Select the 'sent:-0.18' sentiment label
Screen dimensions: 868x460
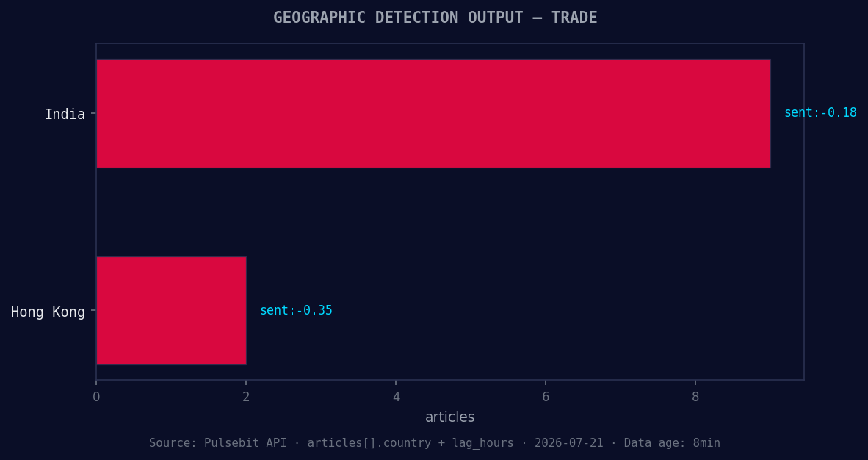[820, 113]
